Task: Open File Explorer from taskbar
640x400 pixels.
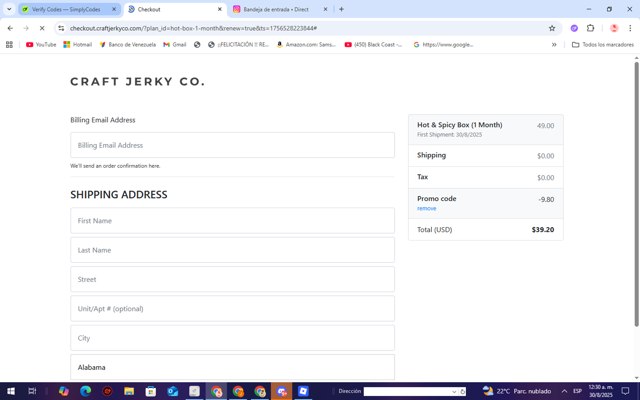Action: tap(129, 391)
